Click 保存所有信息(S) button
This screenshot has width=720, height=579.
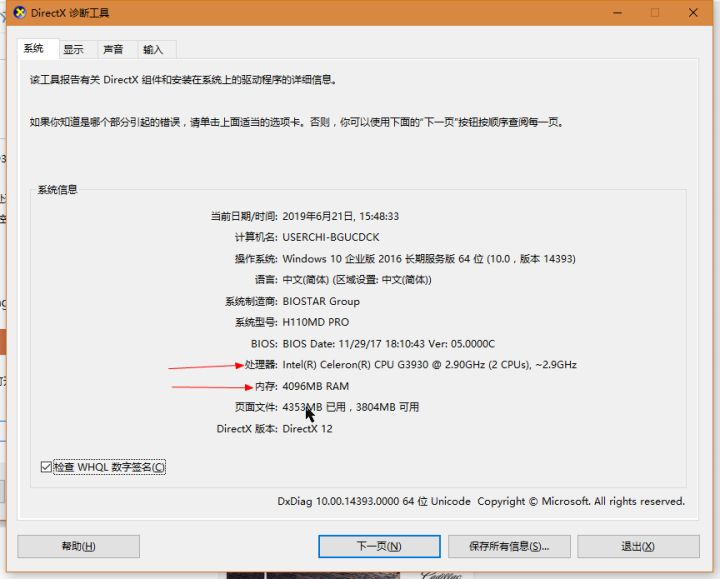point(507,546)
